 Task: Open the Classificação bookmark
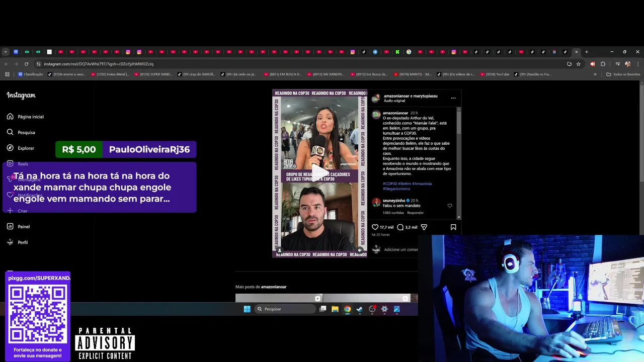pyautogui.click(x=31, y=74)
